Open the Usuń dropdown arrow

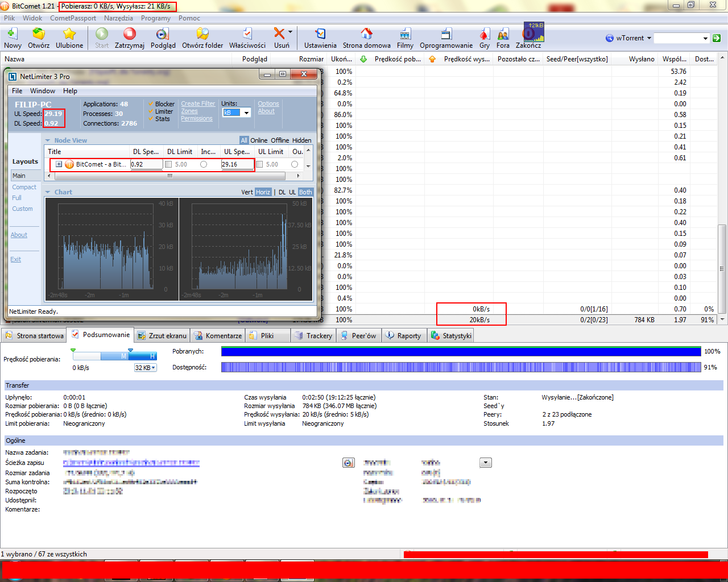(x=291, y=32)
